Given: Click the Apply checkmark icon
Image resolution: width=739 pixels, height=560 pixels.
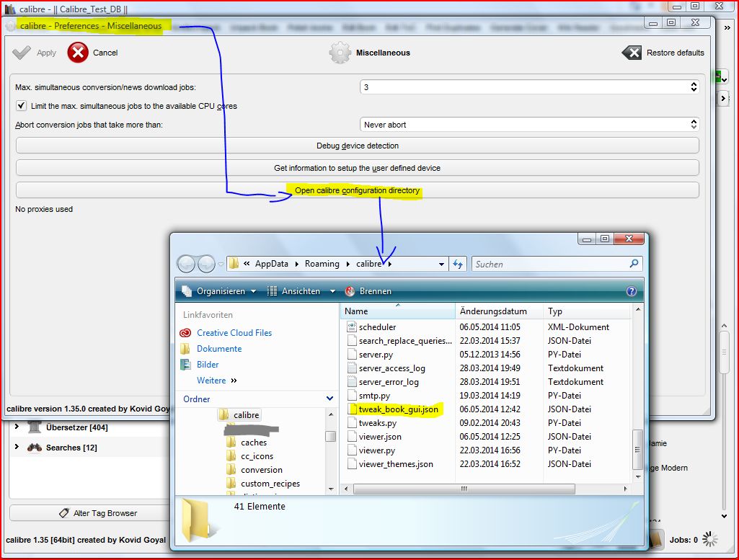Looking at the screenshot, I should click(x=21, y=53).
